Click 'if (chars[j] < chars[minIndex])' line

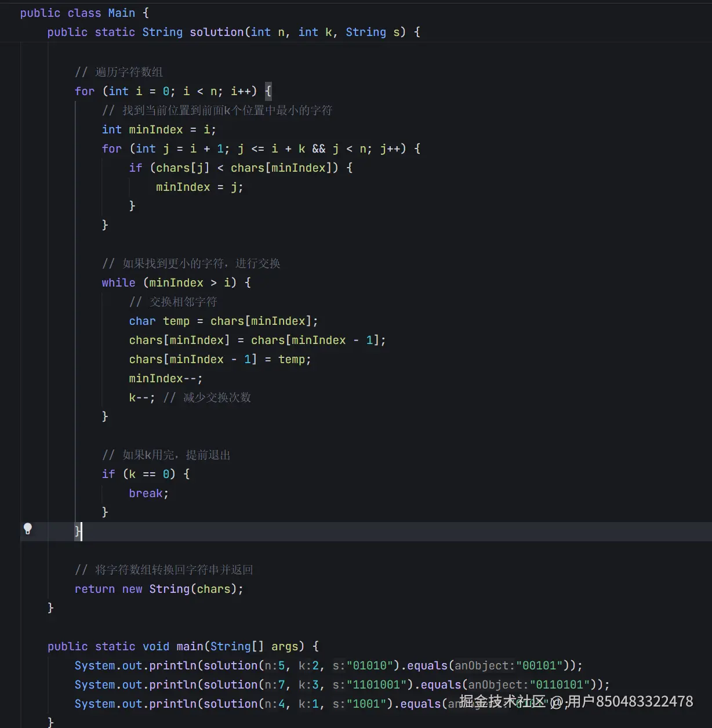pos(241,168)
